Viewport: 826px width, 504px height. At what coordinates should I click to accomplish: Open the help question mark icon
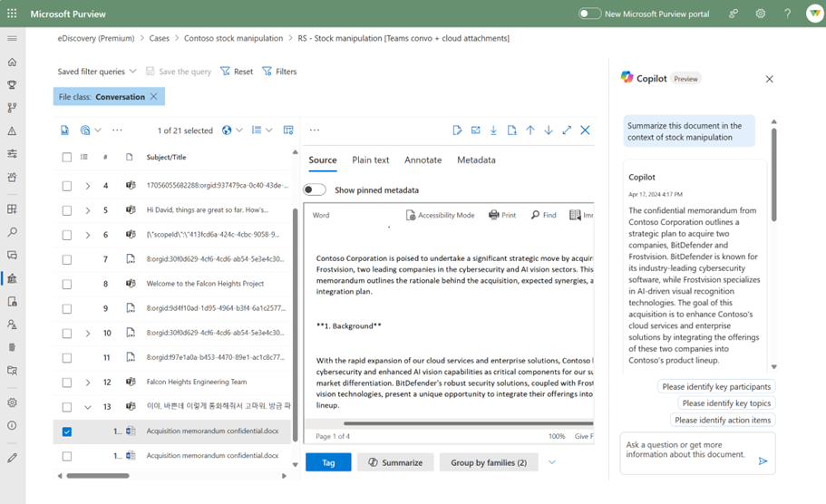point(787,14)
